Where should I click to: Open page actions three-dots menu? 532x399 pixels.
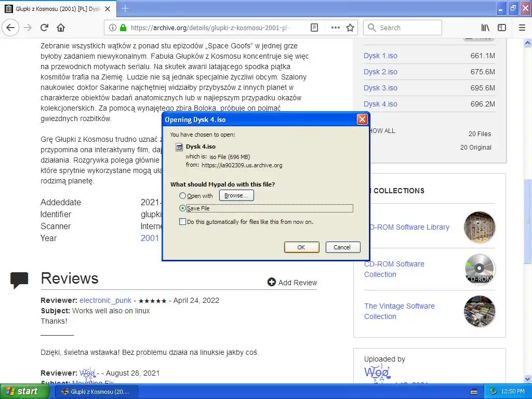click(335, 28)
